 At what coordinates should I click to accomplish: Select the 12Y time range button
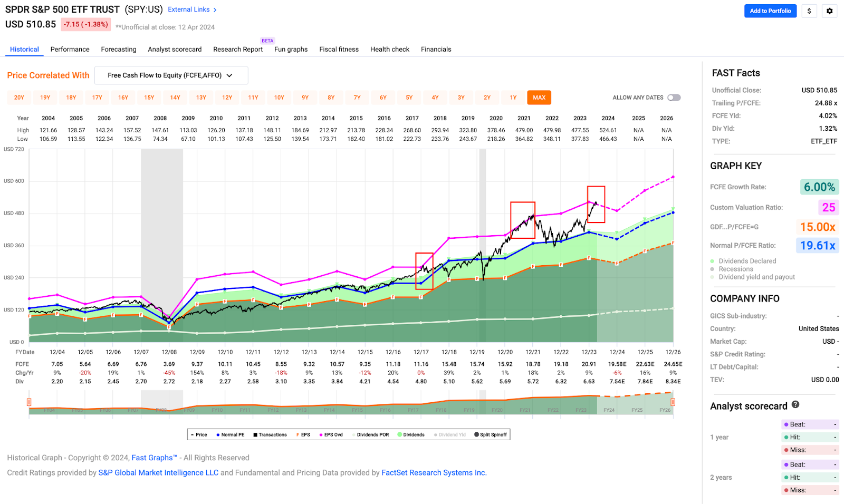pos(227,98)
